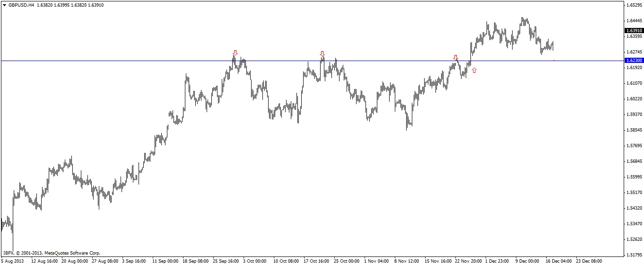This screenshot has width=644, height=265.
Task: Click the 15 Nov 16:00 time label
Action: (437, 261)
